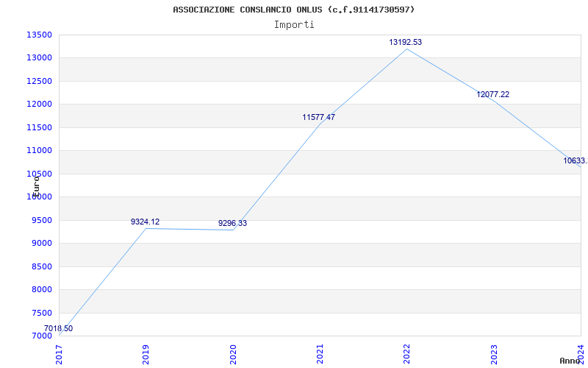The image size is (588, 368).
Task: Click the 9296.33 data label
Action: click(x=232, y=224)
